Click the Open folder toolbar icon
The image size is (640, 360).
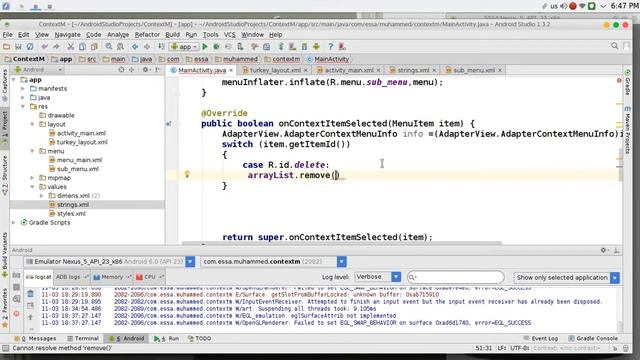(x=7, y=47)
